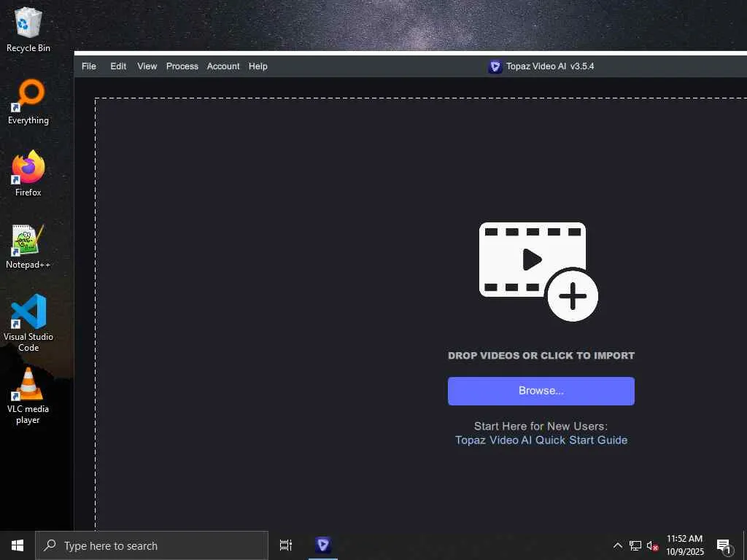Click the muted volume tray icon
Image resolution: width=747 pixels, height=560 pixels.
pos(652,545)
